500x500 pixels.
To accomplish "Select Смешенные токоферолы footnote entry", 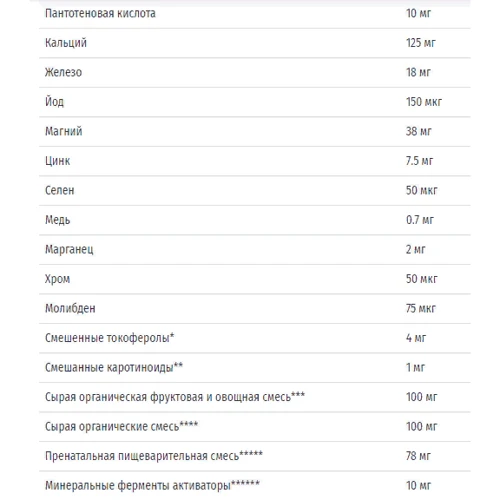I will click(x=110, y=338).
